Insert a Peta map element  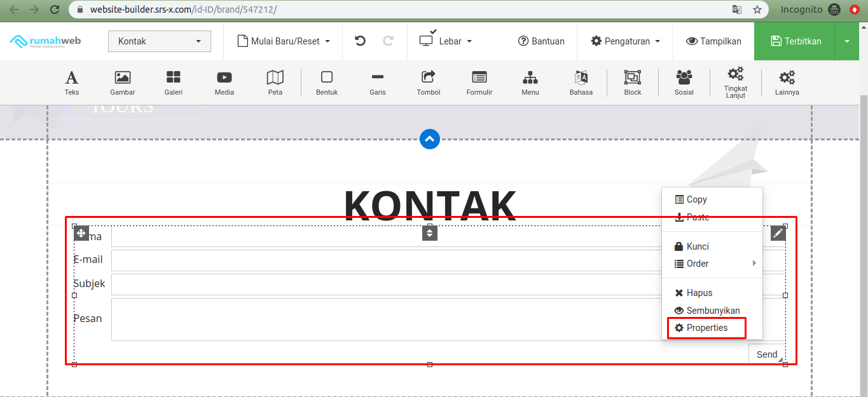click(275, 83)
